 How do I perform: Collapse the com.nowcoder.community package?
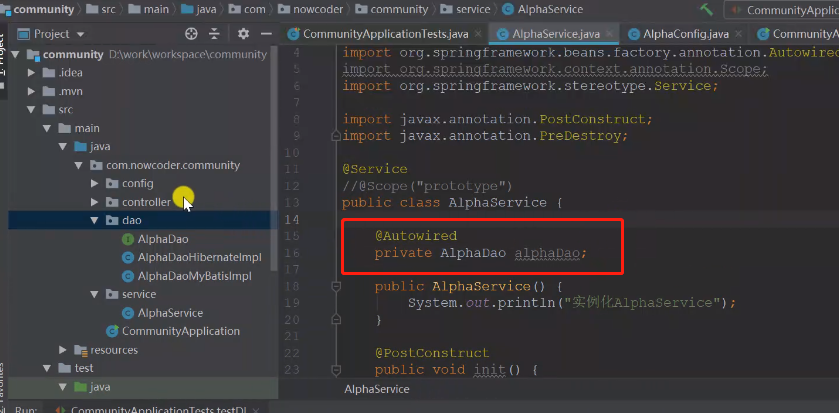tap(79, 165)
